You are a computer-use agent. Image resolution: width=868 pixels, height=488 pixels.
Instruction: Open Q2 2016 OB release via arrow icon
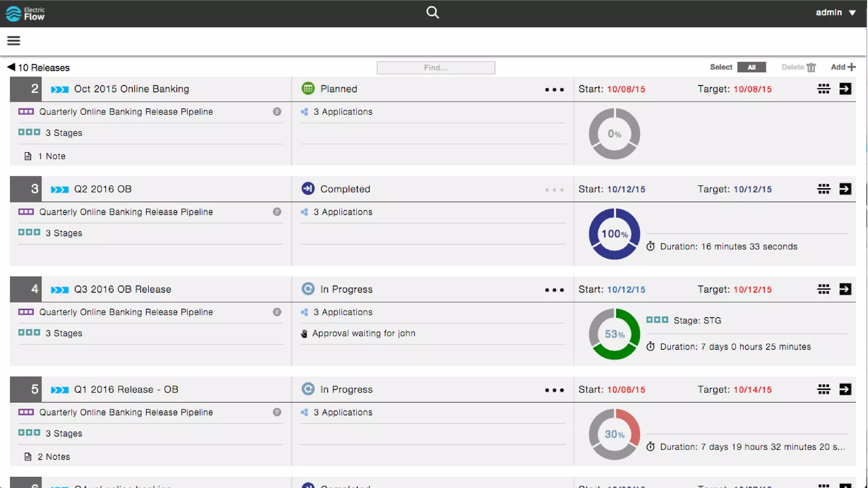tap(845, 189)
